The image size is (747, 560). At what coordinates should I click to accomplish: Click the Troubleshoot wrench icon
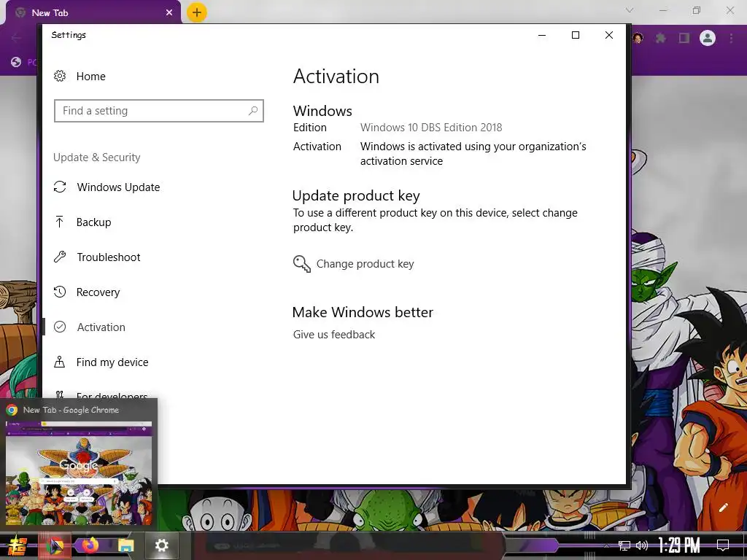(x=60, y=257)
